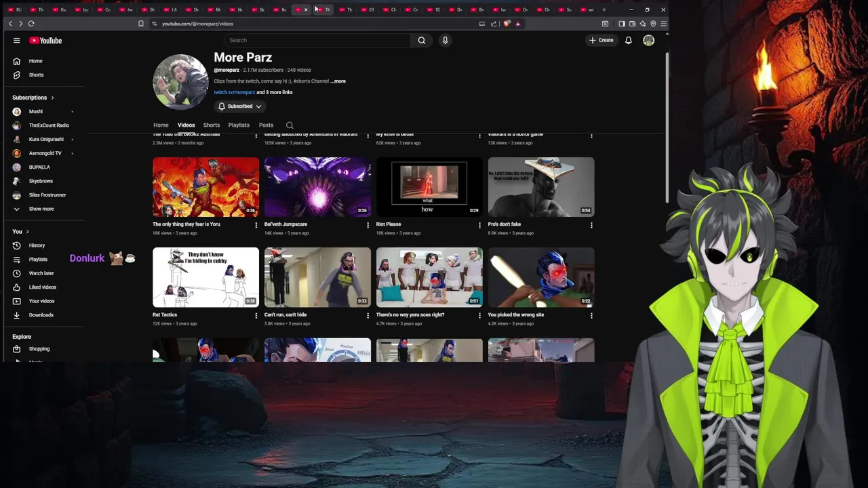
Task: Click the Create button
Action: point(601,41)
